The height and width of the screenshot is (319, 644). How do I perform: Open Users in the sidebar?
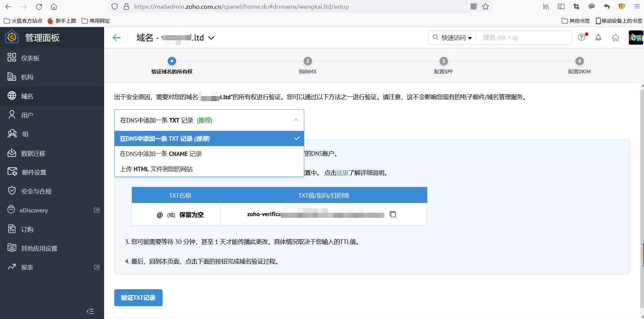[27, 115]
